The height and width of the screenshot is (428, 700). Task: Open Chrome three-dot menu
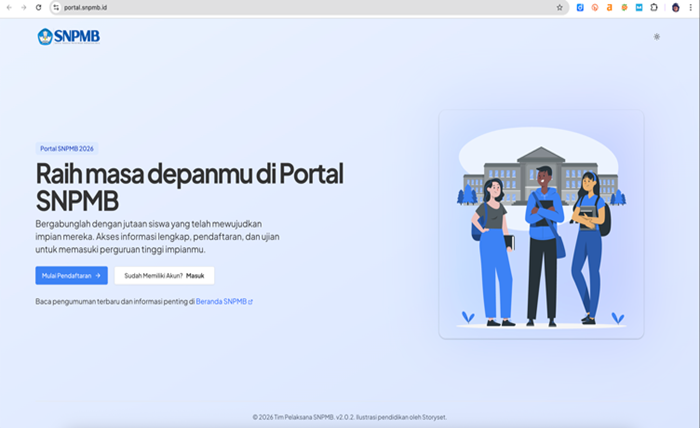pos(690,8)
